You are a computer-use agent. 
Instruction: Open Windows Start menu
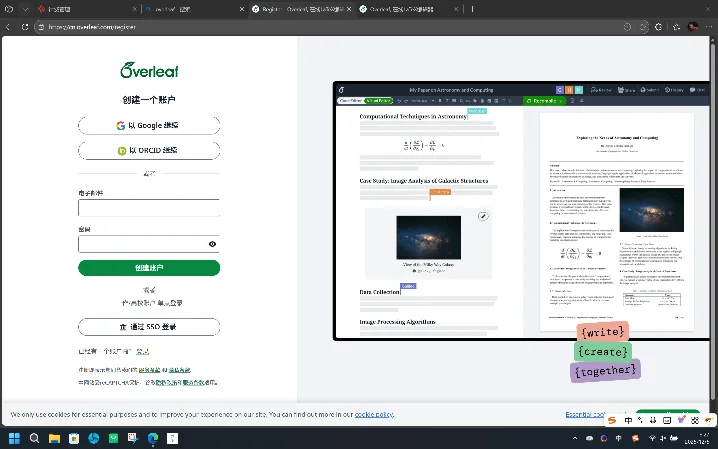click(14, 438)
